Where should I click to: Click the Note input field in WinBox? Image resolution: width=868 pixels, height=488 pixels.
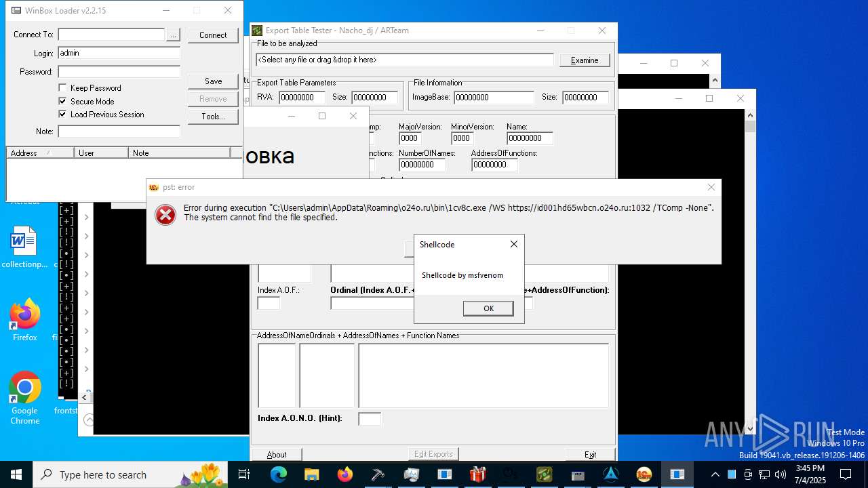click(x=119, y=131)
